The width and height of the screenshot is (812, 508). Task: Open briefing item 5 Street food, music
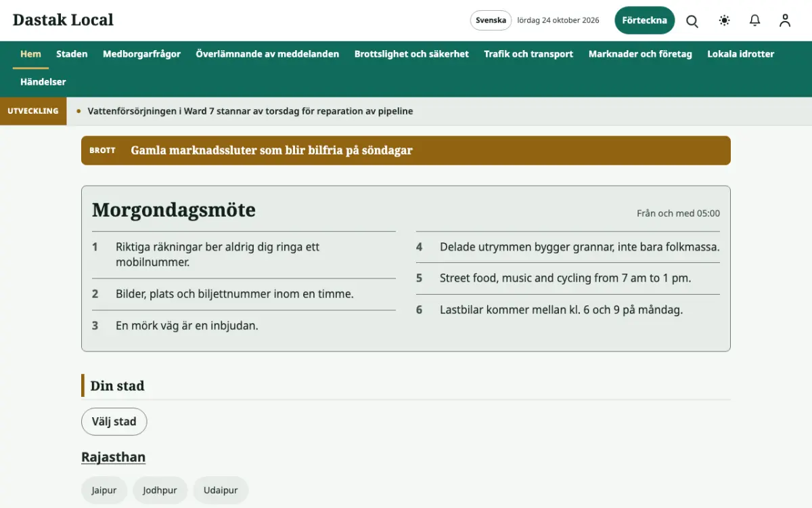point(568,278)
